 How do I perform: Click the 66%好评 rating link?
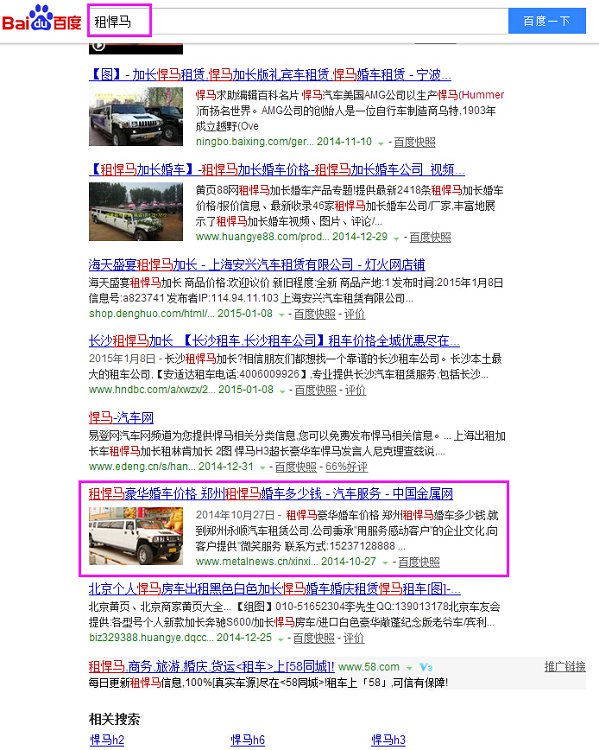(x=346, y=467)
